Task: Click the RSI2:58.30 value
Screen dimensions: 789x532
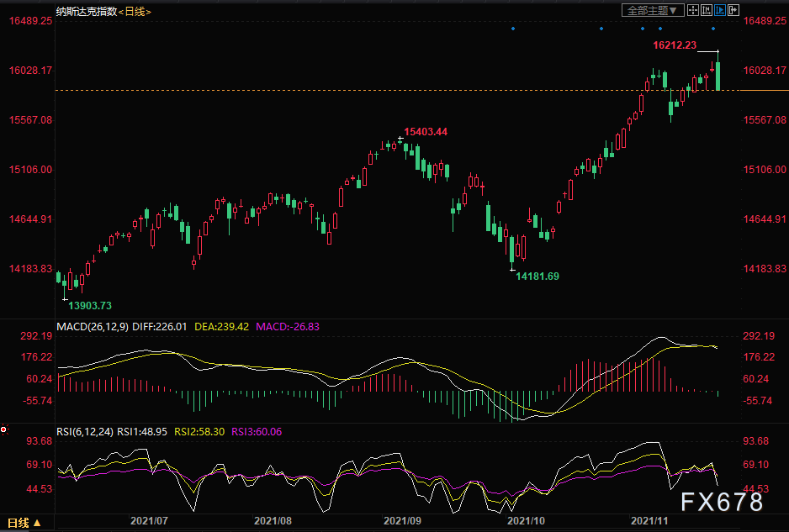Action: (x=199, y=432)
